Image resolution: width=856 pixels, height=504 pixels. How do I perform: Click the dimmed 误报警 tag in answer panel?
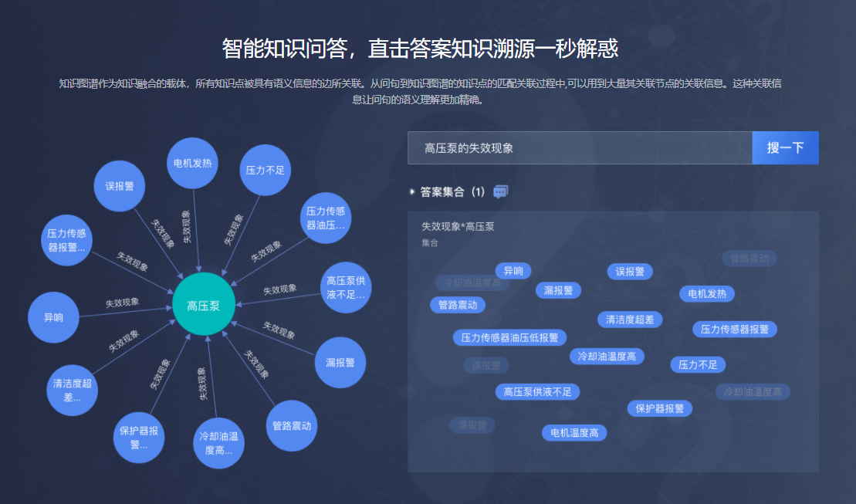[486, 365]
